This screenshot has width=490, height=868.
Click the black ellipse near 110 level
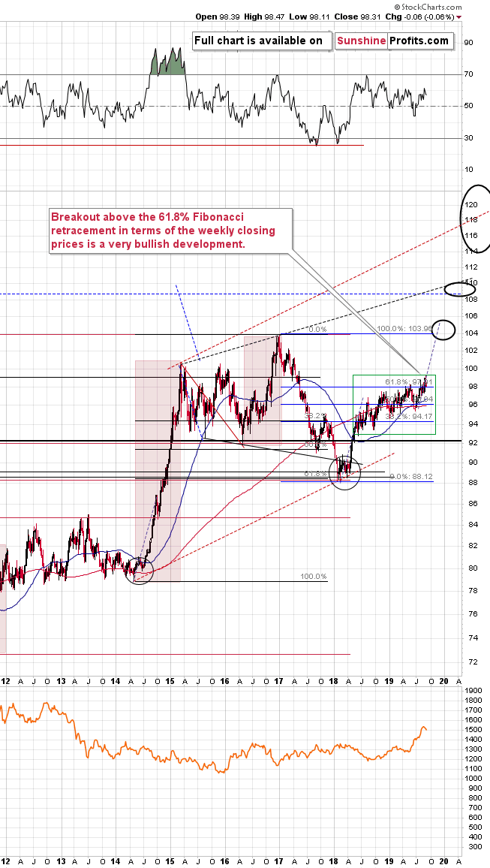click(x=459, y=287)
